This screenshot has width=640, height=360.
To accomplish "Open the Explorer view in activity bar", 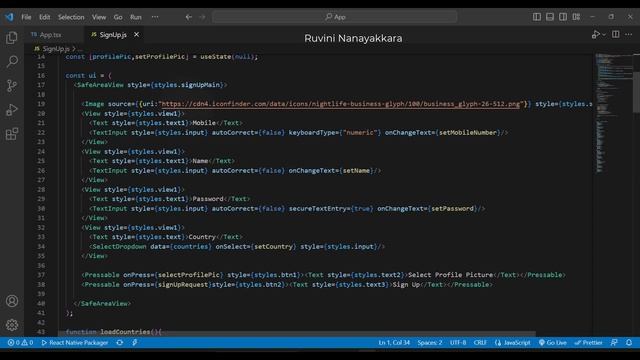I will point(12,38).
